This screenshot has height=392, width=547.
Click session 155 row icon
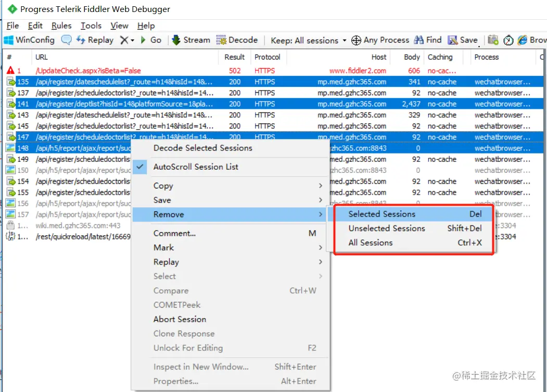pyautogui.click(x=11, y=192)
